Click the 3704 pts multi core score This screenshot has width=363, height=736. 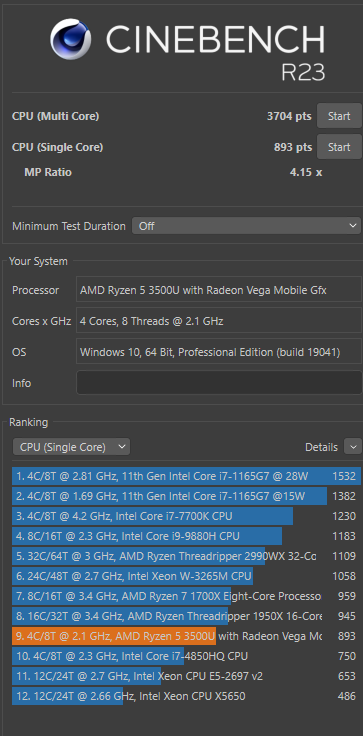point(289,116)
